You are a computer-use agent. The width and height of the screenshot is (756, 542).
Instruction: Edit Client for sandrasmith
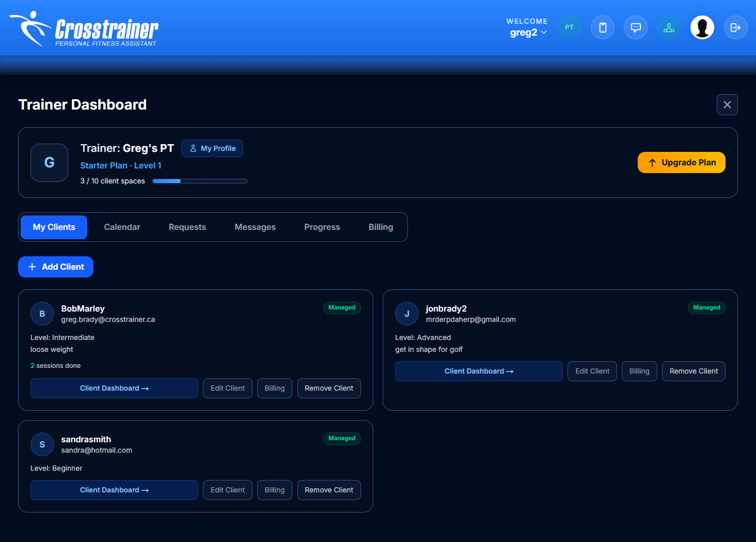[x=228, y=490]
